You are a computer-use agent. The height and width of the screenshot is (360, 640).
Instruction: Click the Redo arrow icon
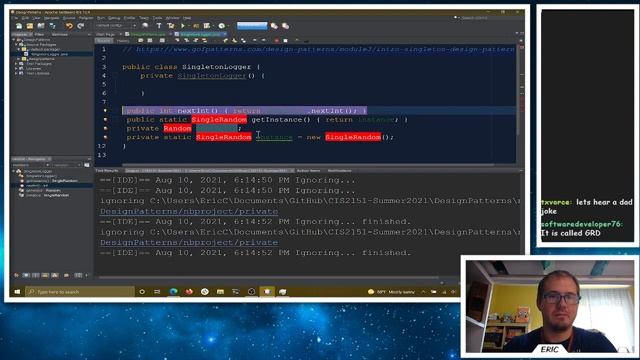click(80, 26)
